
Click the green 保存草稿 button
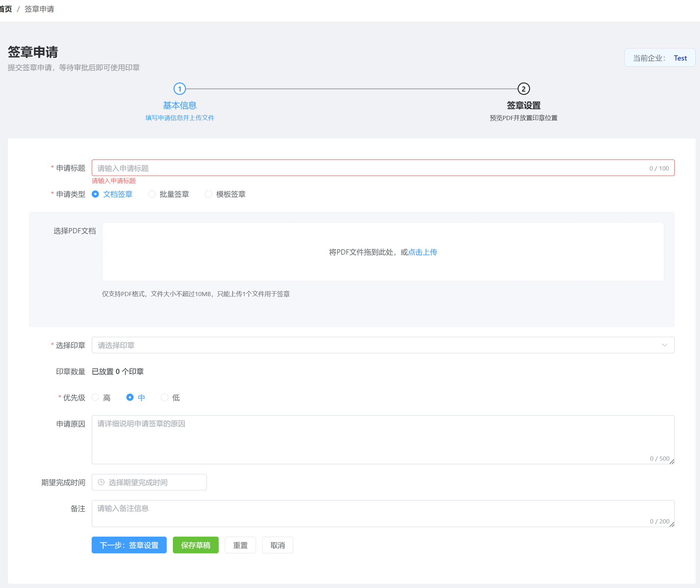(195, 545)
